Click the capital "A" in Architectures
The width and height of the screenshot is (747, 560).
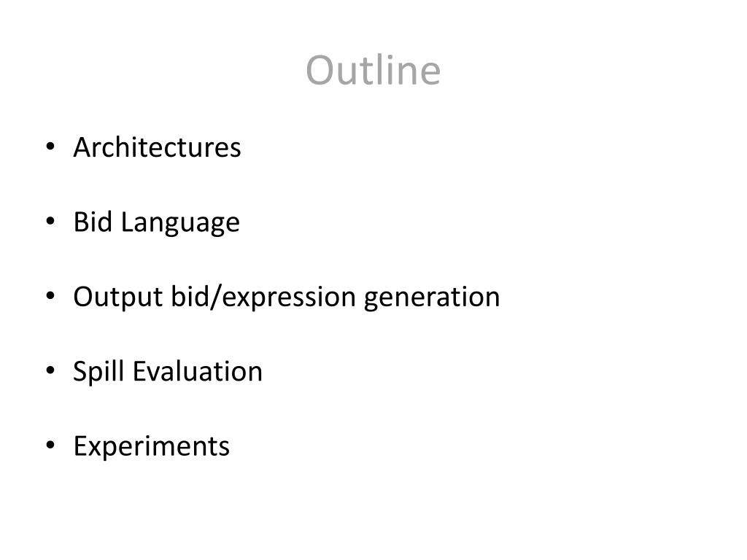point(82,147)
